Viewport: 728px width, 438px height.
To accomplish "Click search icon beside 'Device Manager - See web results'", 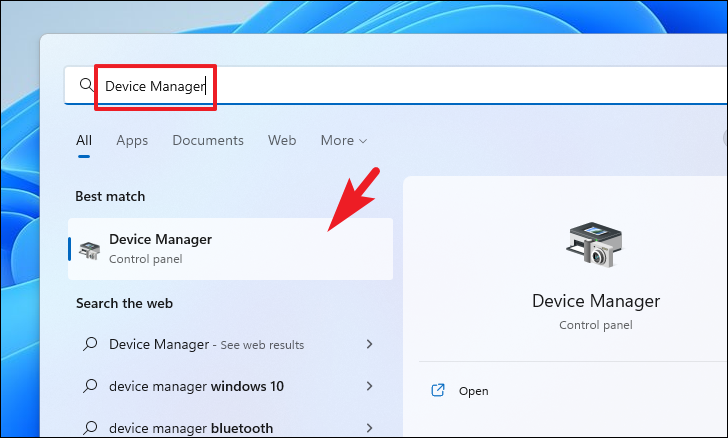I will click(x=90, y=344).
